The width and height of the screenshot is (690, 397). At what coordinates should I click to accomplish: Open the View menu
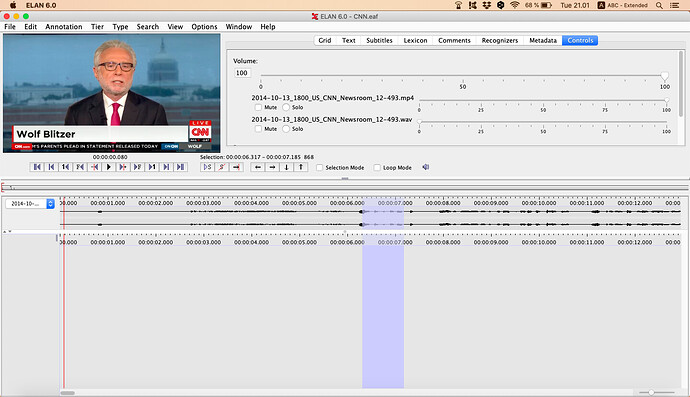175,27
